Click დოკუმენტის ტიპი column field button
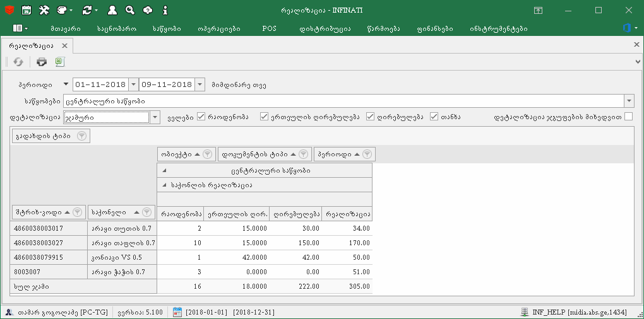 click(x=265, y=154)
